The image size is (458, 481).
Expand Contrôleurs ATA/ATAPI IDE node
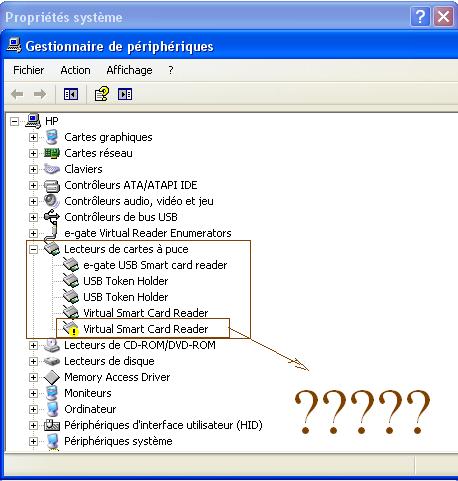pyautogui.click(x=33, y=185)
